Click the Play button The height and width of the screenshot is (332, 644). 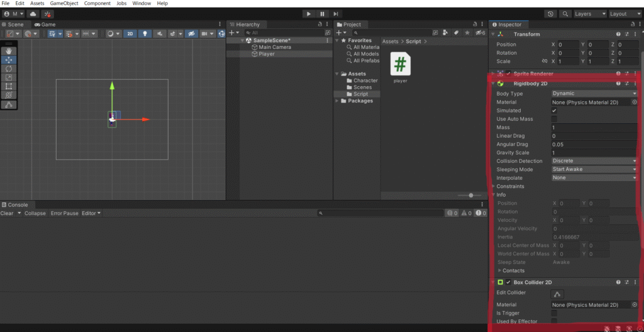coord(308,14)
